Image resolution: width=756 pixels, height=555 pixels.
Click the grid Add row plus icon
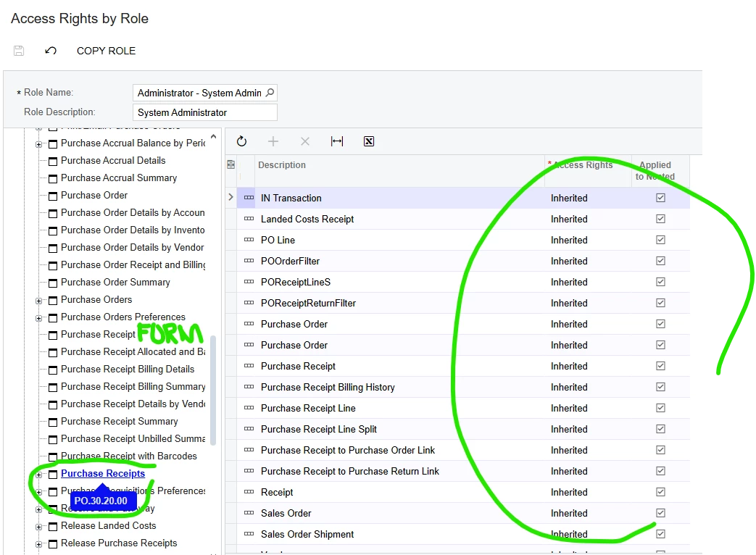pos(273,141)
